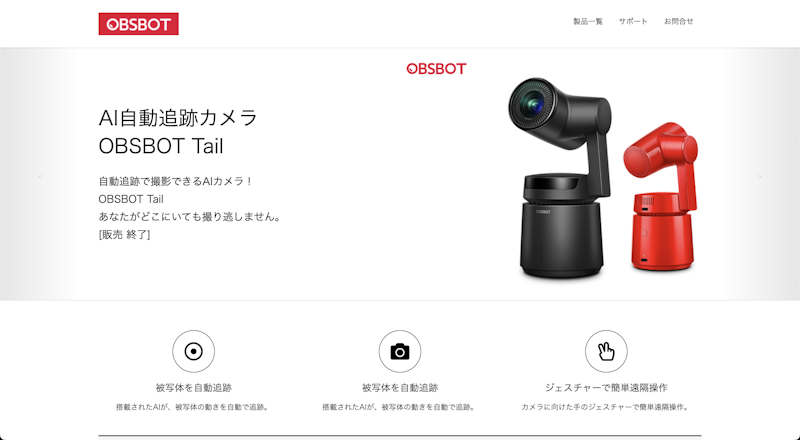Open the お問合せ contact link
This screenshot has height=440, width=800.
pyautogui.click(x=679, y=21)
